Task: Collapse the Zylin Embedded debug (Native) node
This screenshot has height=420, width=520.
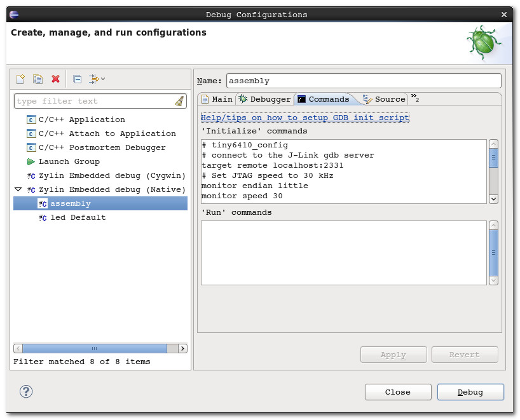Action: pos(18,189)
